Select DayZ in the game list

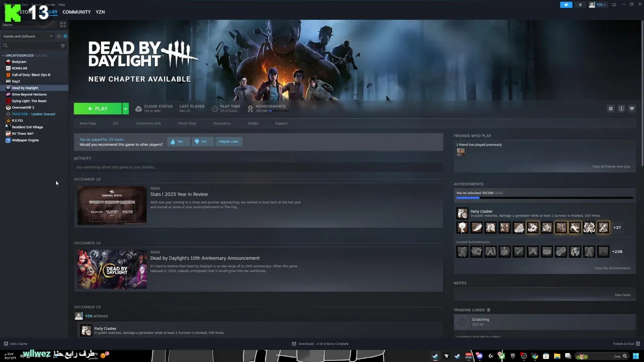tap(16, 81)
